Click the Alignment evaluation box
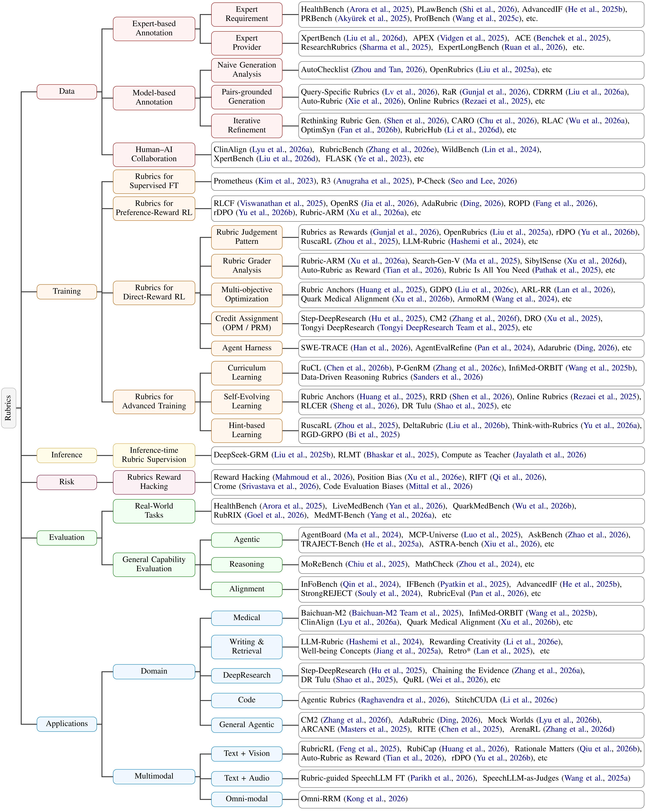 [247, 589]
